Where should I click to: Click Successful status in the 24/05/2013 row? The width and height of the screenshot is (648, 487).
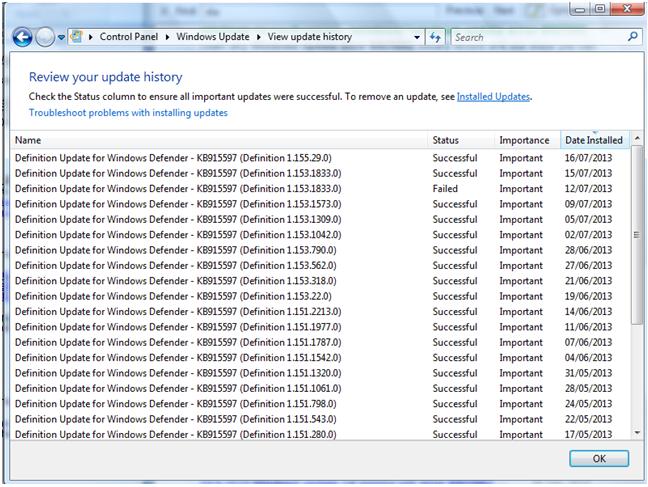[x=455, y=403]
